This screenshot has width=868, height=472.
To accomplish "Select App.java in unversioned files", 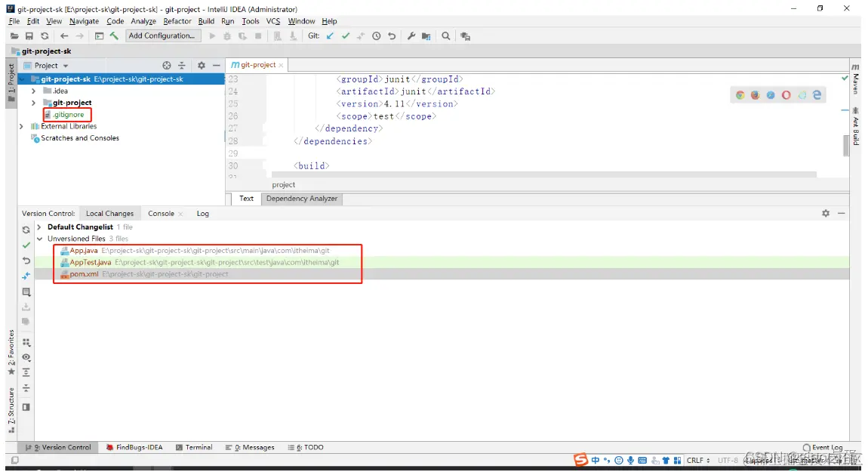I will pos(84,251).
